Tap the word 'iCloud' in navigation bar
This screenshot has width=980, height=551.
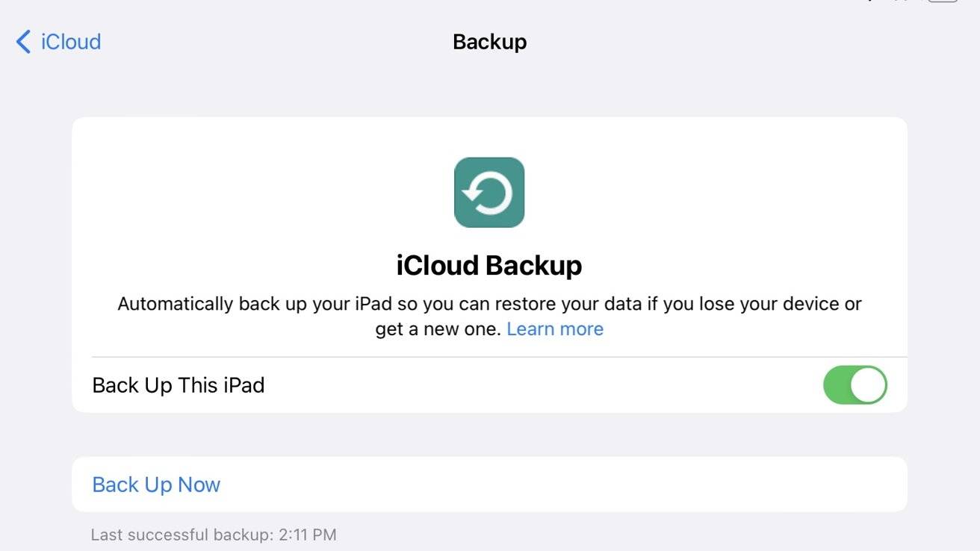[x=71, y=42]
